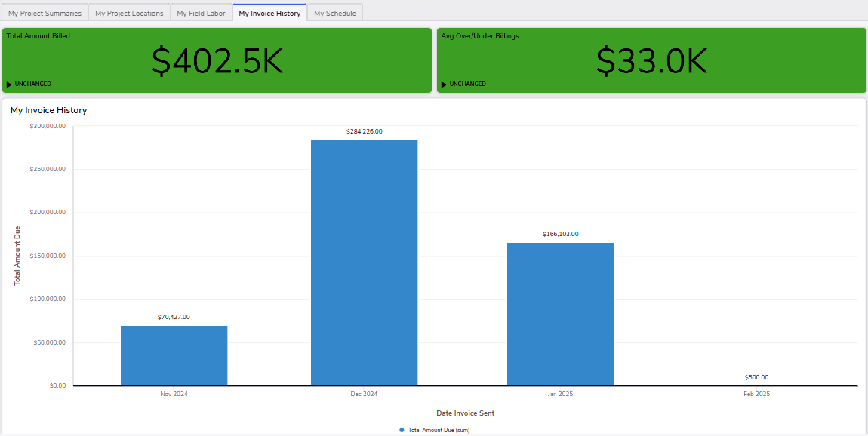The image size is (868, 436).
Task: Expand the UNCHANGED indicator on Total Amount Billed card
Action: point(29,84)
